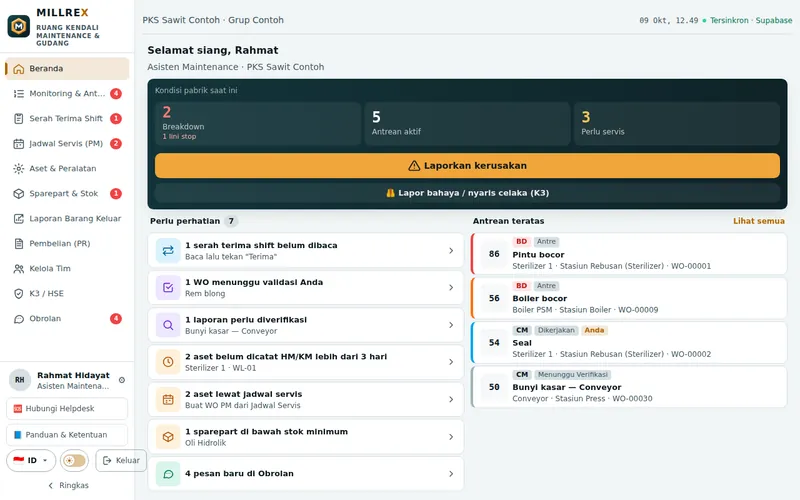Screen dimensions: 800x500
Task: Open Aset & Peralatan menu
Action: 67,169
